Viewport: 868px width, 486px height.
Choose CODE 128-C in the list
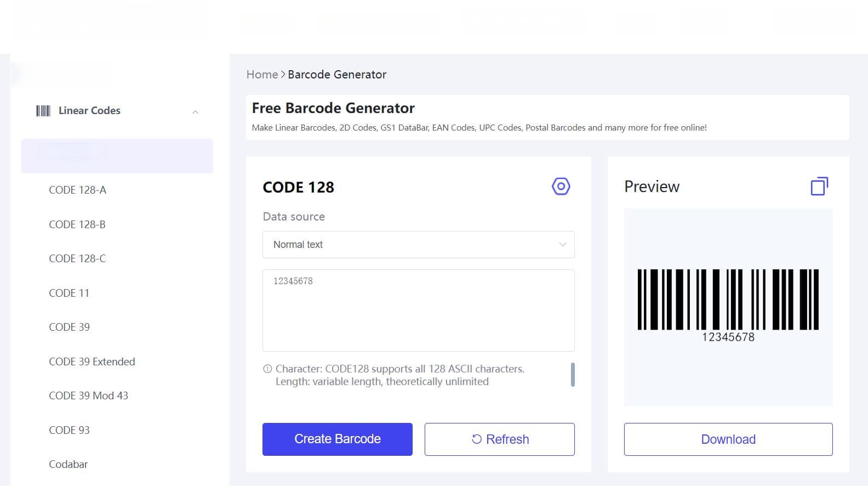click(77, 258)
